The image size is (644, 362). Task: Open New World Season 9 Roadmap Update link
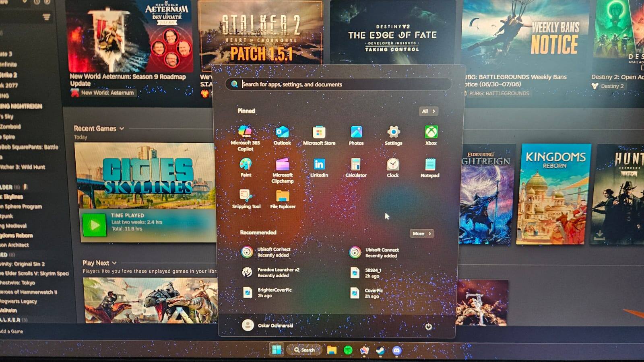click(128, 80)
